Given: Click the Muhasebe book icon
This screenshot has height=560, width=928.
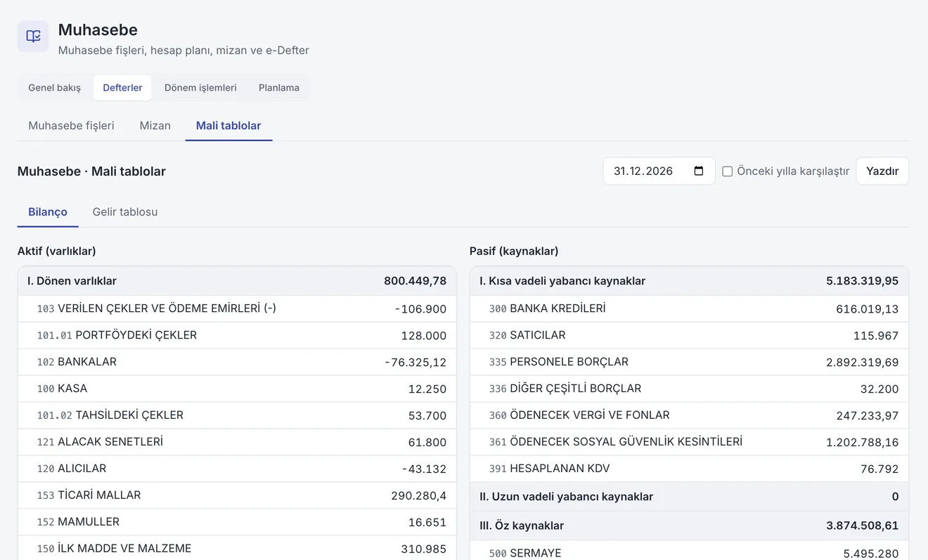Looking at the screenshot, I should (33, 36).
